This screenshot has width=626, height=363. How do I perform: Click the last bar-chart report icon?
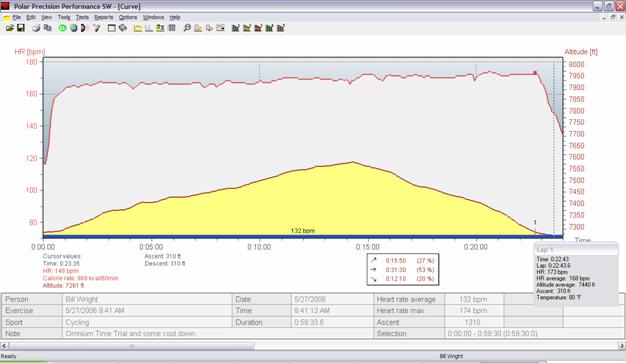pos(281,28)
